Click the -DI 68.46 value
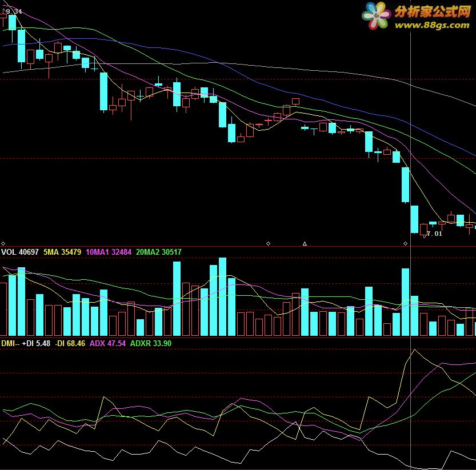The height and width of the screenshot is (470, 476). click(70, 343)
